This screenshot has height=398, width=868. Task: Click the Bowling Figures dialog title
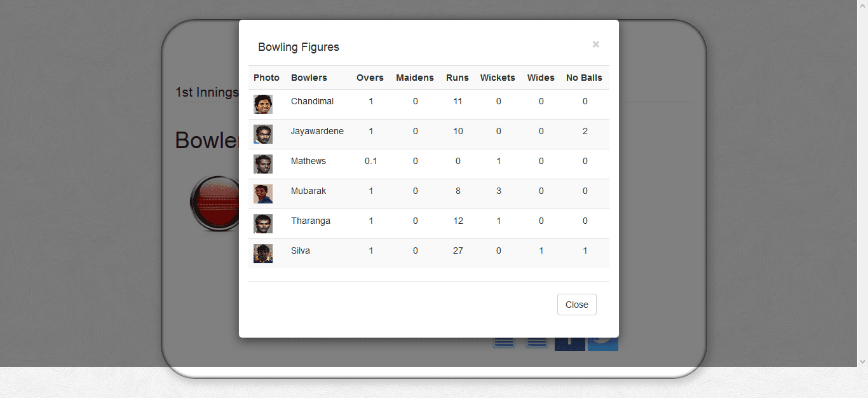[x=299, y=47]
